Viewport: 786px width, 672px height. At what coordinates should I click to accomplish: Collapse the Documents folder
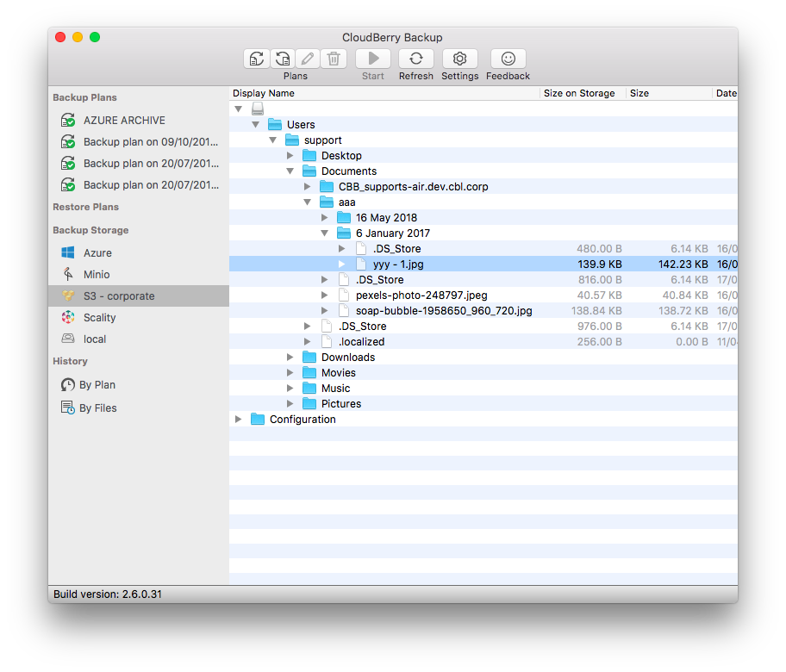tap(290, 171)
